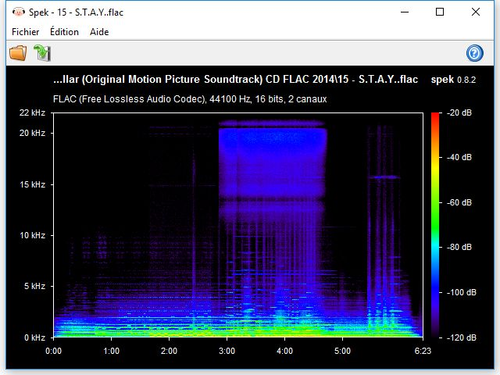Viewport: 500px width, 375px height.
Task: Open the Fichier menu
Action: [25, 32]
